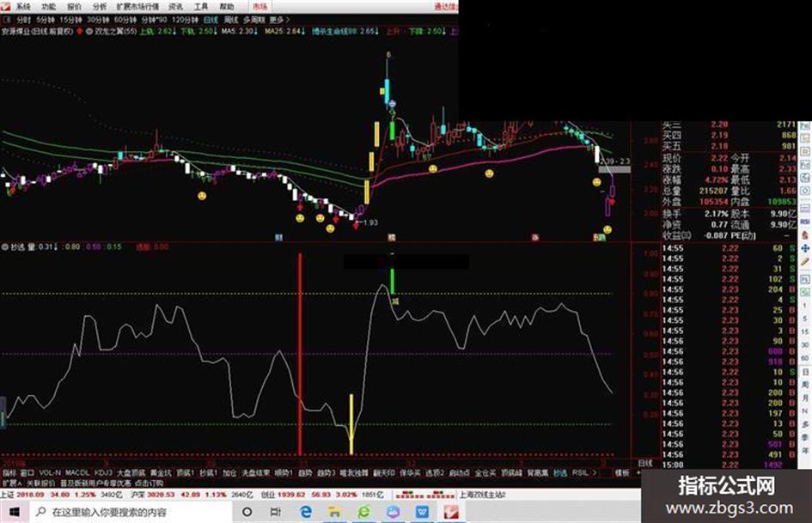Click the 月 sidebar period shortcut
This screenshot has height=523, width=812.
(x=805, y=398)
